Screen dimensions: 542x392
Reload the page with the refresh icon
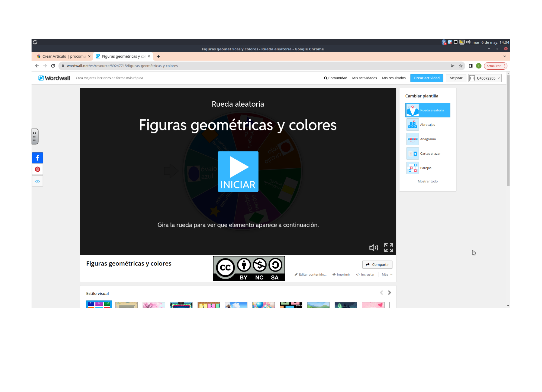pyautogui.click(x=53, y=66)
